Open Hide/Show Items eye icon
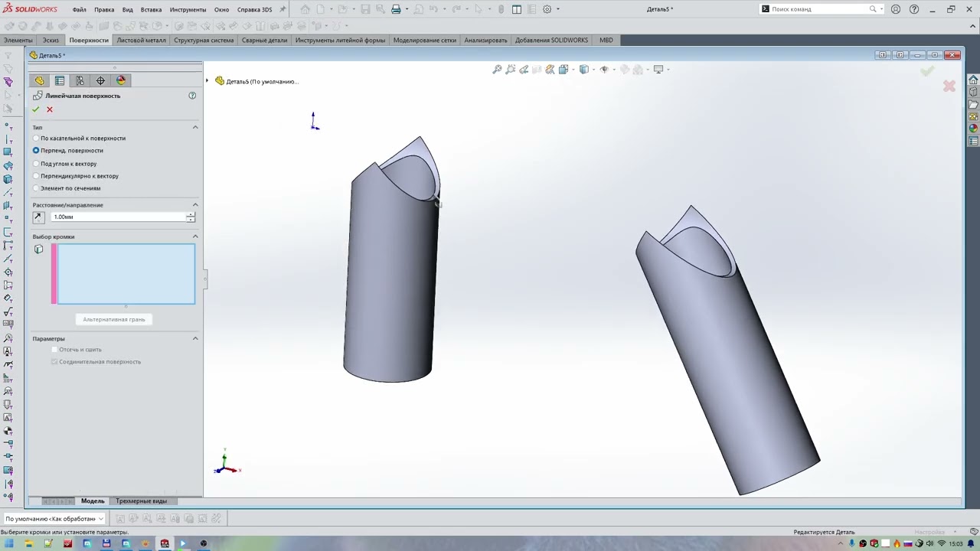 click(x=604, y=70)
